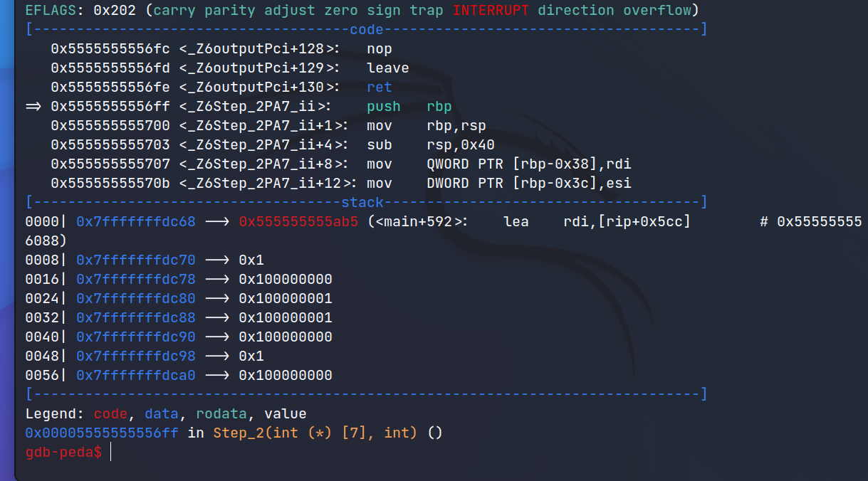Click value 0x100000000 at stack offset 0056
Image resolution: width=868 pixels, height=481 pixels.
tap(286, 376)
